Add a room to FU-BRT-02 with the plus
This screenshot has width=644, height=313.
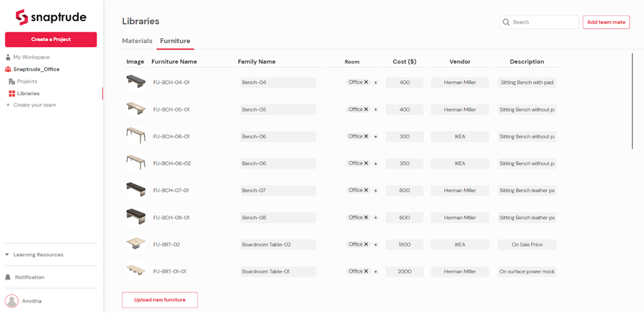376,245
